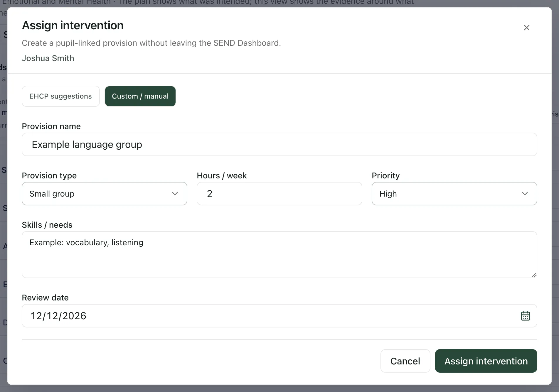This screenshot has height=392, width=559.
Task: Close the Assign intervention dialog
Action: (526, 28)
